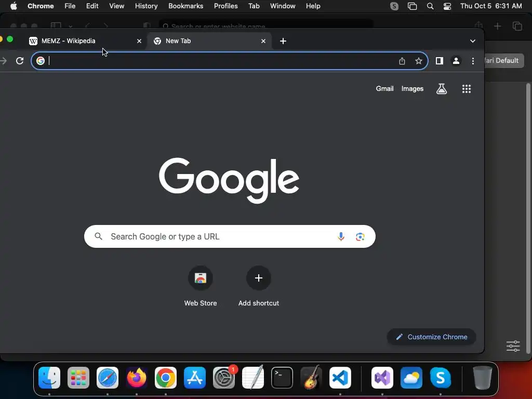Click the Chrome icon in the Dock
This screenshot has height=399, width=532.
tap(166, 378)
